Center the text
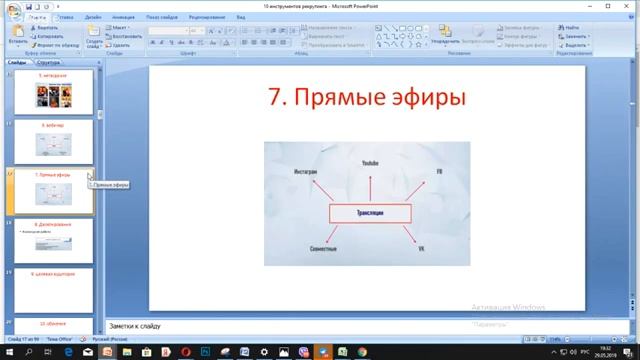Viewport: 640px width, 360px height. tap(254, 42)
